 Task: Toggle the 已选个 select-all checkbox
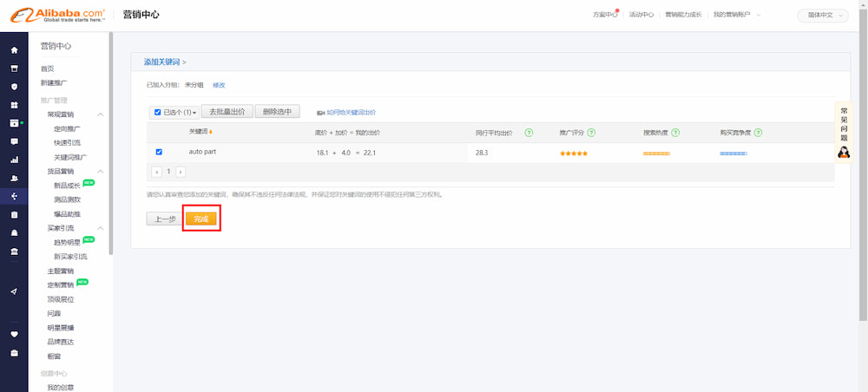coord(157,112)
